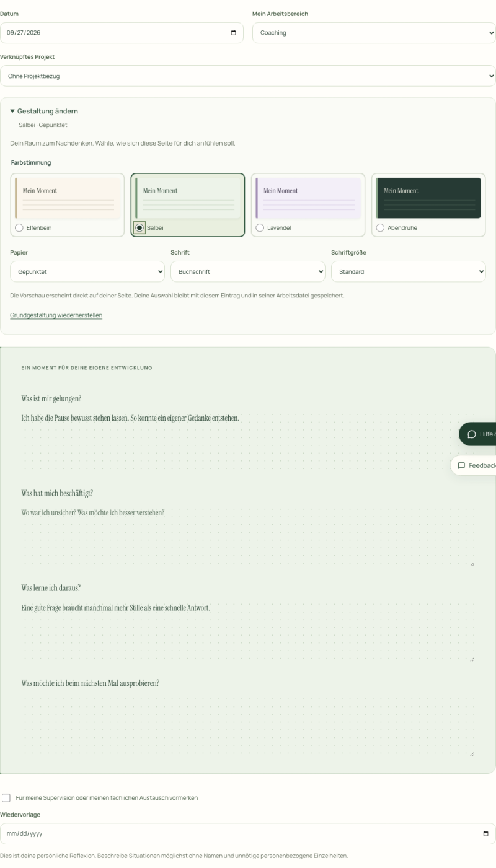The image size is (496, 868).
Task: Open the Hilfe chat bubble button
Action: click(x=477, y=434)
